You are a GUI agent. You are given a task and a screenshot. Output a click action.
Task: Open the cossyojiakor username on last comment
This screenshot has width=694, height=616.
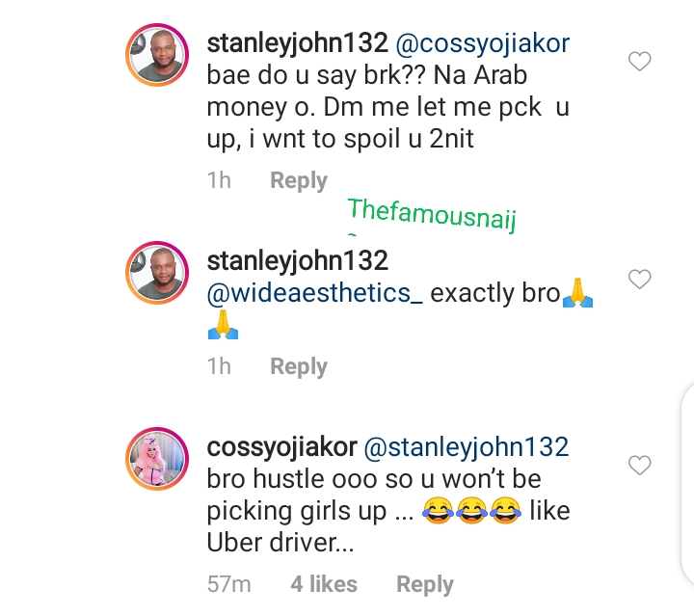[x=282, y=446]
